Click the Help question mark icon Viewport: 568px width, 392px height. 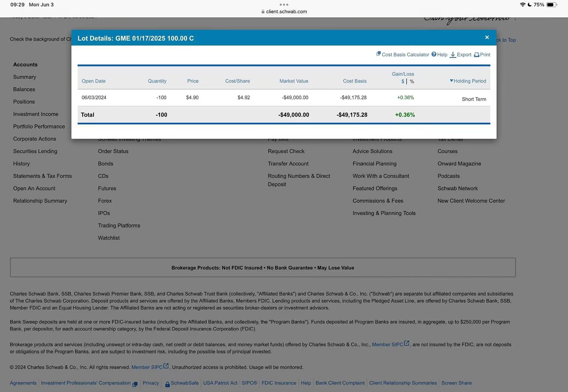(434, 54)
